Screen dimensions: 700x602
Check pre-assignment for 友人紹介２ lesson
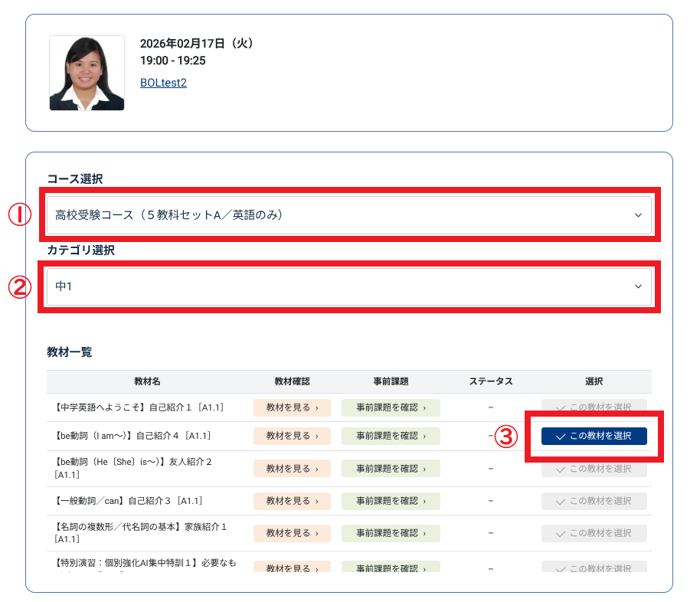[391, 469]
